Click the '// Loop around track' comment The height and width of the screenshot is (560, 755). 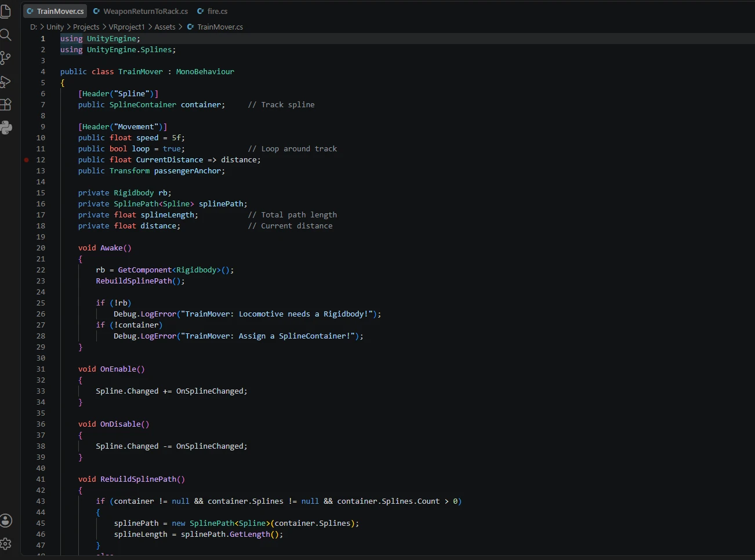[292, 148]
